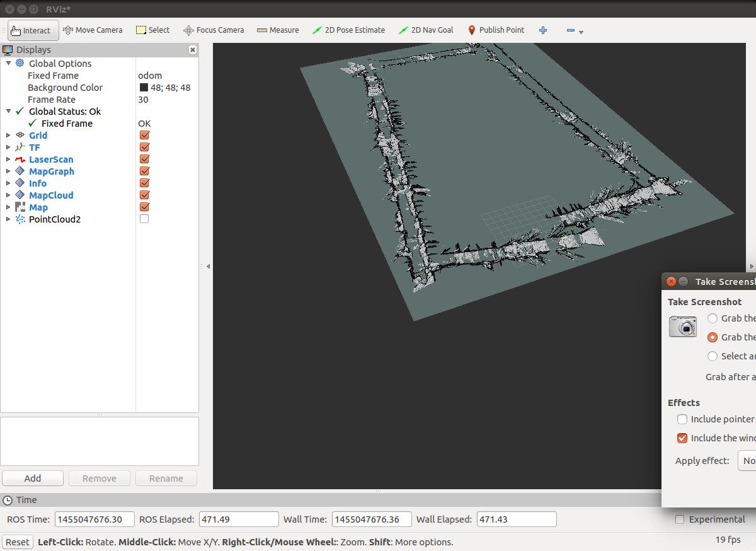
Task: Click the Background Color swatch
Action: 144,88
